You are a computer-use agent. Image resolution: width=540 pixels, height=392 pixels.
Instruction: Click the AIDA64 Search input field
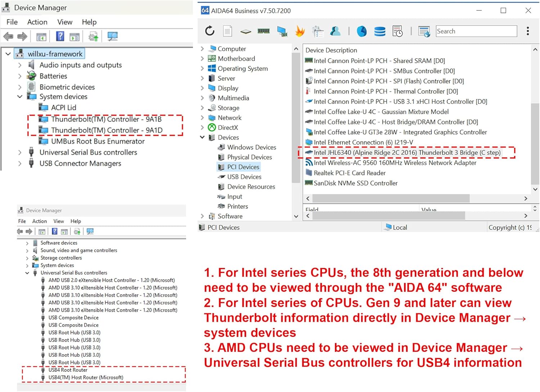(x=476, y=31)
